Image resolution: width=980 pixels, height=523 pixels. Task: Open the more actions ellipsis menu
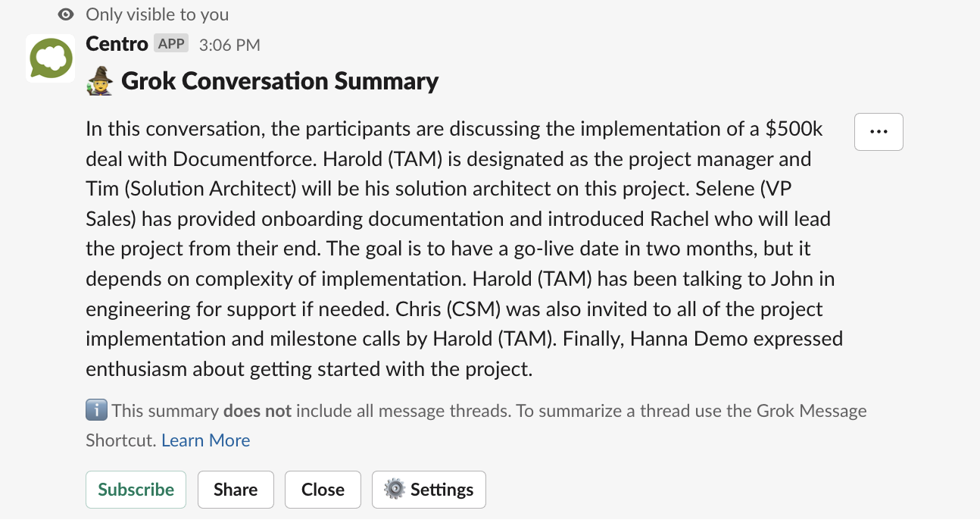pos(878,131)
